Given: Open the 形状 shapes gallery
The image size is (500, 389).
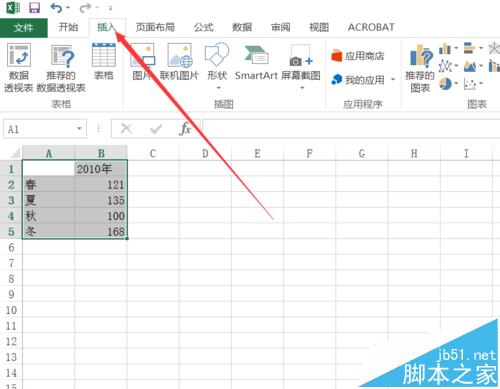Looking at the screenshot, I should click(x=217, y=67).
